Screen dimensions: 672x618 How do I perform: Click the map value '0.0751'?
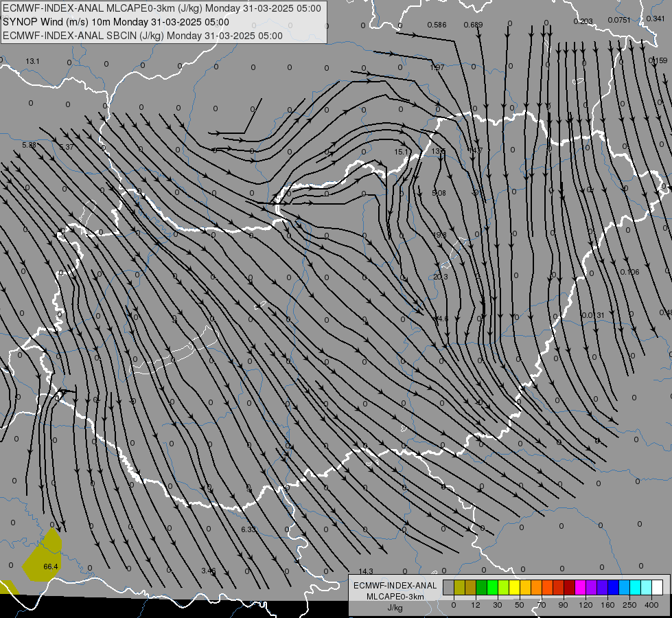(x=619, y=20)
